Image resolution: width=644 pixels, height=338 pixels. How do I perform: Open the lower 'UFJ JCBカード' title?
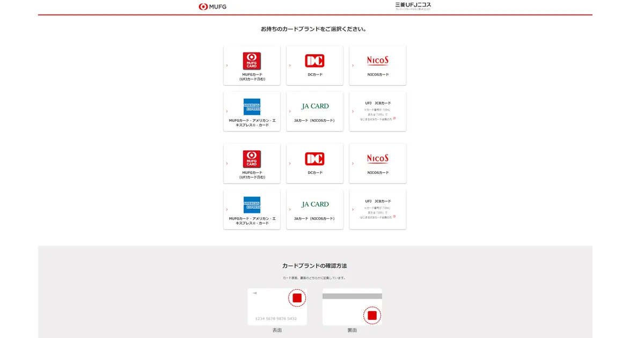[x=378, y=201]
